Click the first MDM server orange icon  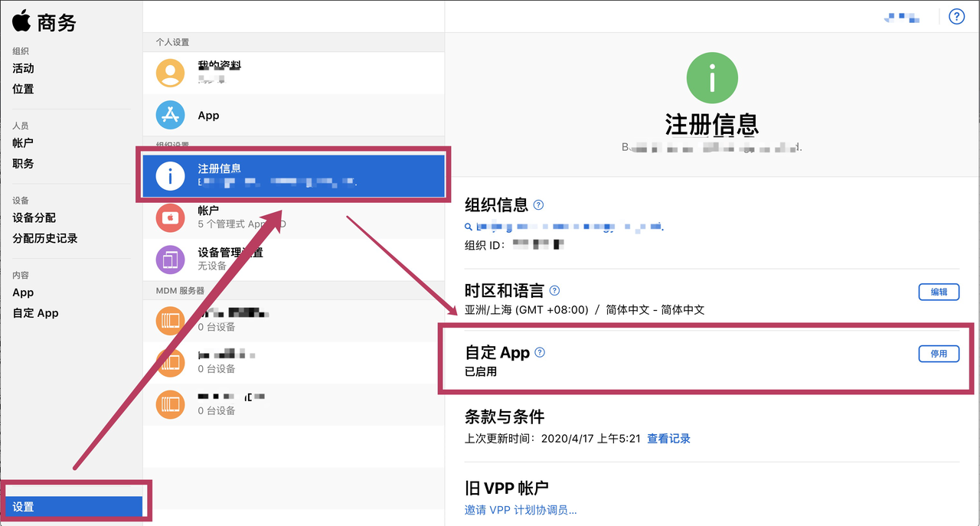pyautogui.click(x=170, y=320)
